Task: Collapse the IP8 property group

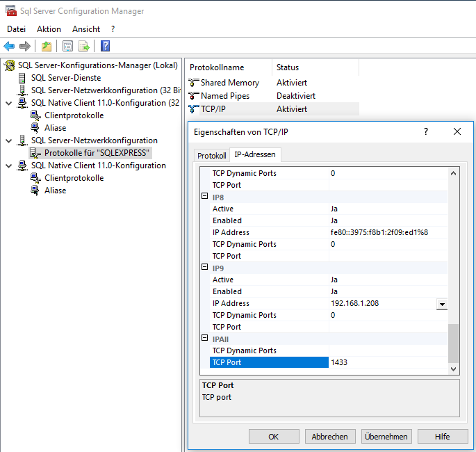Action: 205,197
